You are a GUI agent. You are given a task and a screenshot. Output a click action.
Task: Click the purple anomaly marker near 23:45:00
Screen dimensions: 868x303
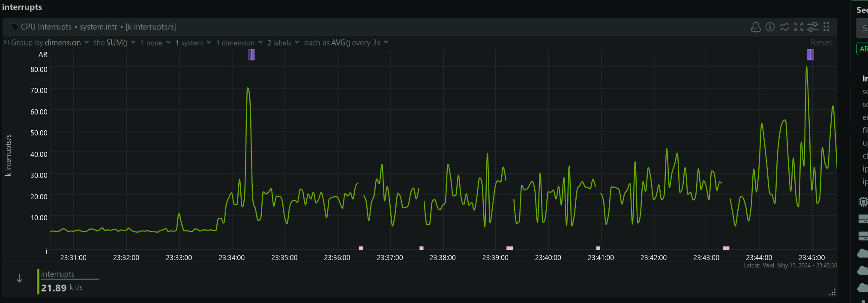810,55
